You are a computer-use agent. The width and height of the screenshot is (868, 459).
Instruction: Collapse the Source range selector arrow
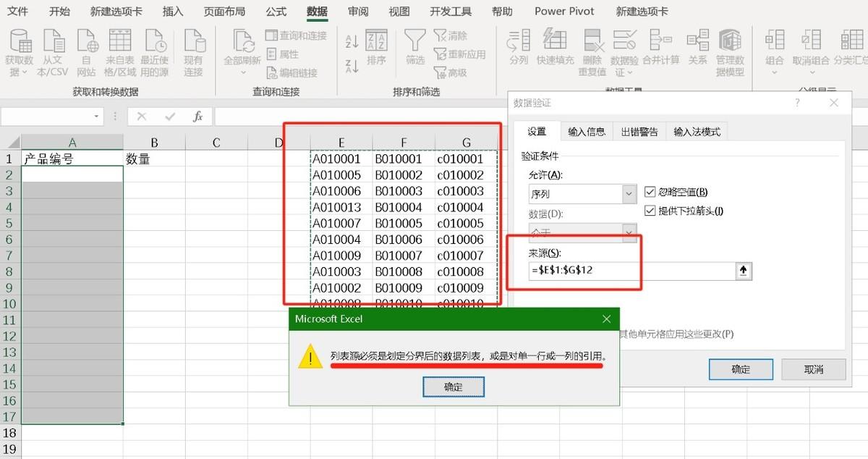point(744,271)
